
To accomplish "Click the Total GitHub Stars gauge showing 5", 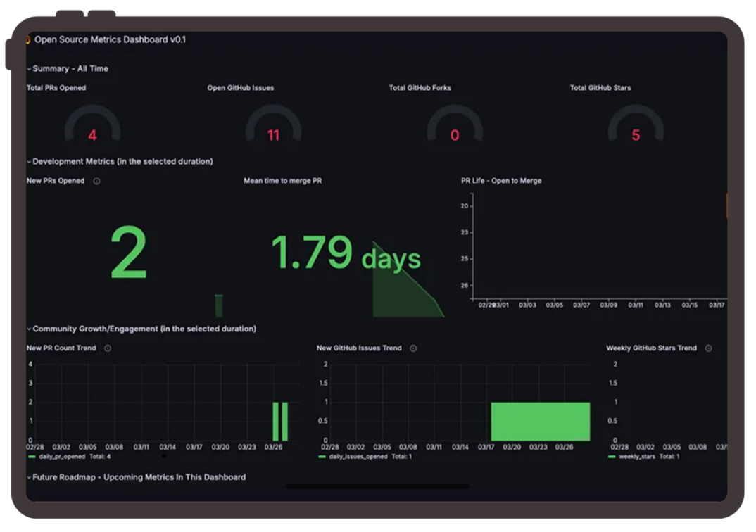I will [x=636, y=125].
